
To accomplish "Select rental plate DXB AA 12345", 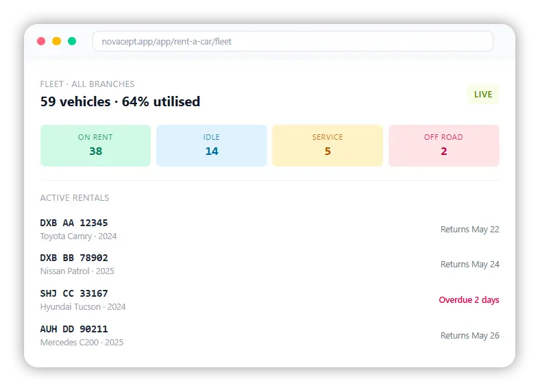I will (x=74, y=223).
